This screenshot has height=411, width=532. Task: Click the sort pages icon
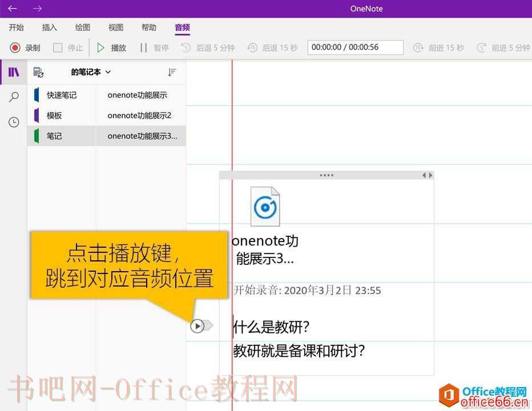coord(172,72)
